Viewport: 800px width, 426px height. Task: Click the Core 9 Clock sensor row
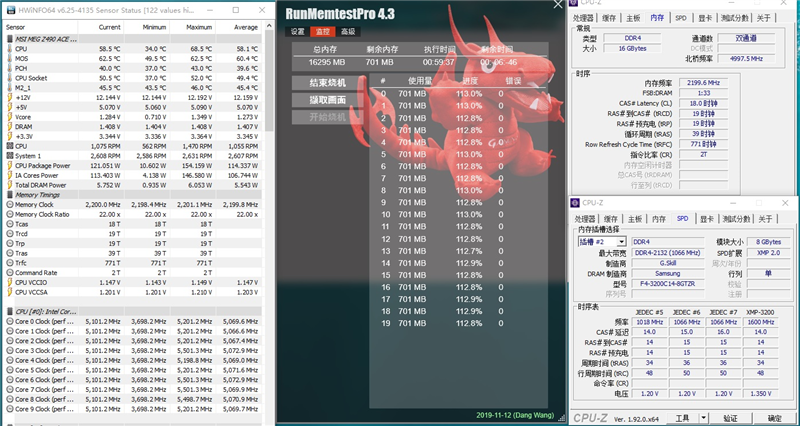[133, 409]
